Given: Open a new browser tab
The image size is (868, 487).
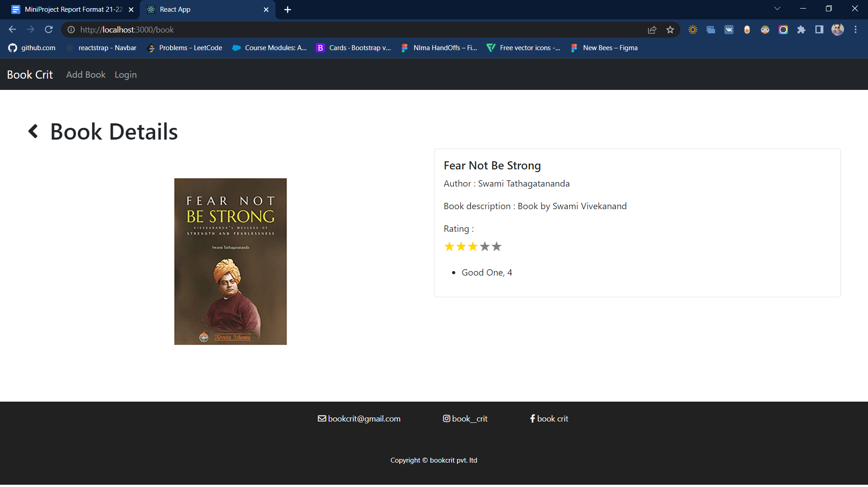Looking at the screenshot, I should point(288,9).
